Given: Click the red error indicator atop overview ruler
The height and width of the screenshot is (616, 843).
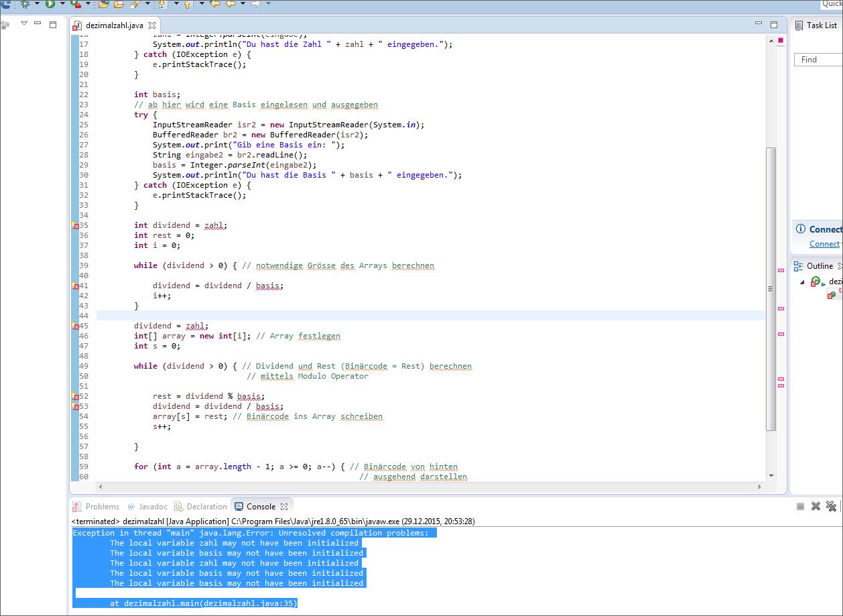Looking at the screenshot, I should tap(781, 41).
